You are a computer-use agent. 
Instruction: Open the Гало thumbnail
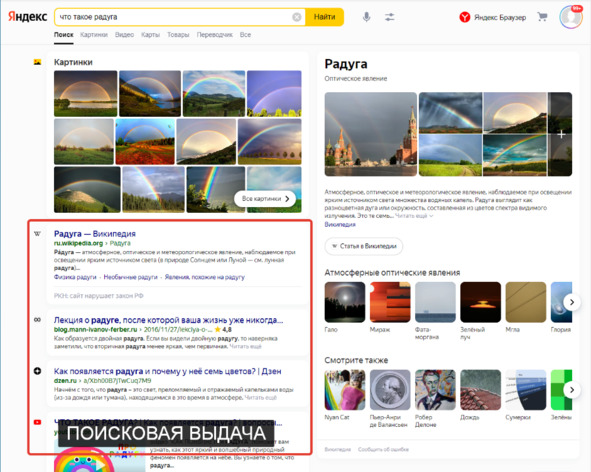[x=345, y=302]
